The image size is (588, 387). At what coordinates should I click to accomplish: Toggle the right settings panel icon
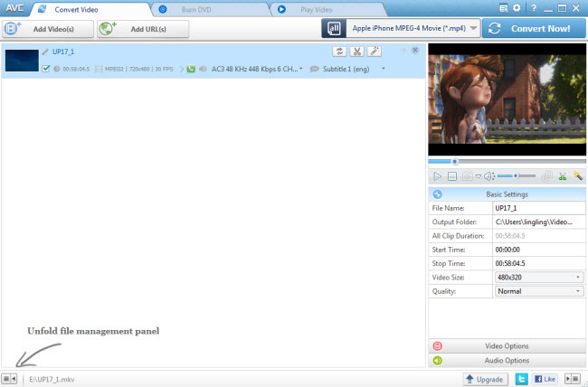coord(573,379)
